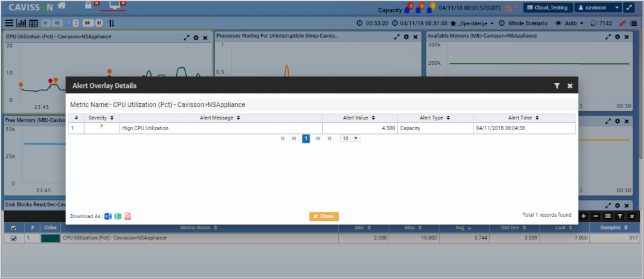Select the Hign CPU Utilization alert row
This screenshot has height=279, width=644.
[x=321, y=128]
